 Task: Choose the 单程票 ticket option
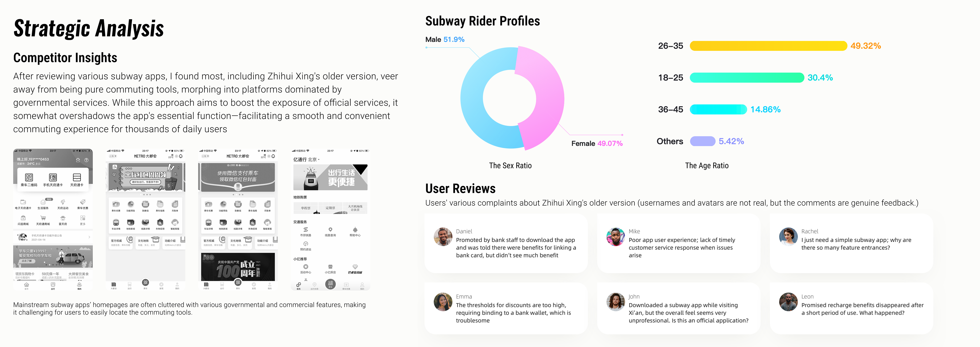click(305, 208)
